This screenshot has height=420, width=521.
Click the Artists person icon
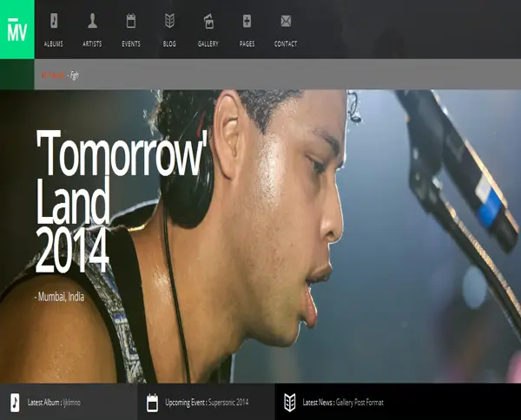tap(92, 21)
